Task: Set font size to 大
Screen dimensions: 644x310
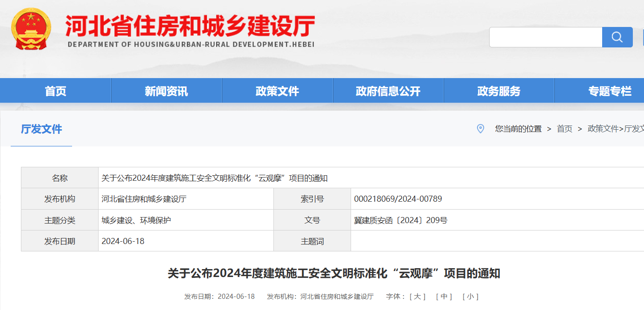Action: click(418, 297)
